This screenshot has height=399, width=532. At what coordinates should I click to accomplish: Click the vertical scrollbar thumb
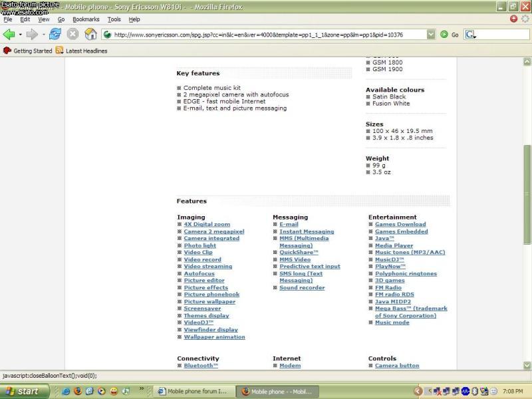click(x=527, y=194)
